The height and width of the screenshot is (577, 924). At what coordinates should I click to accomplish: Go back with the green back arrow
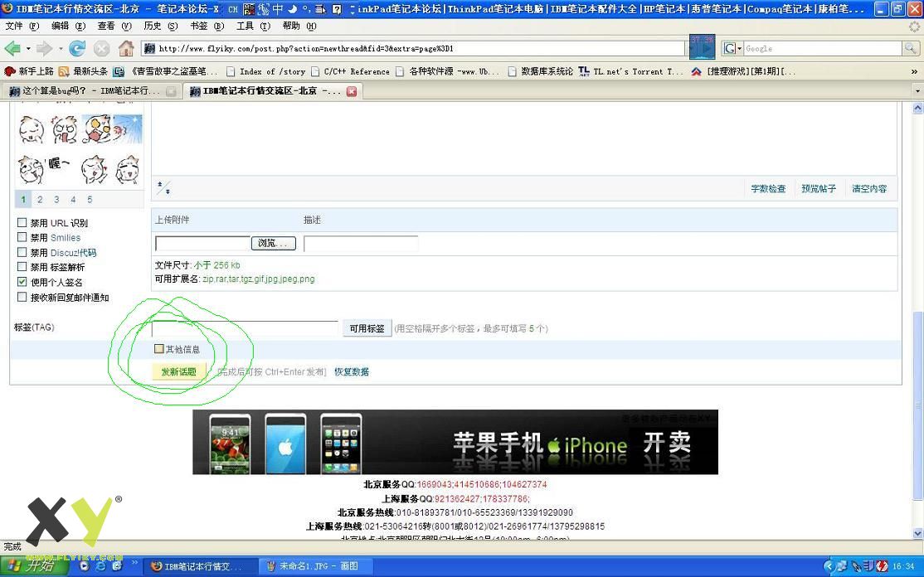[12, 48]
